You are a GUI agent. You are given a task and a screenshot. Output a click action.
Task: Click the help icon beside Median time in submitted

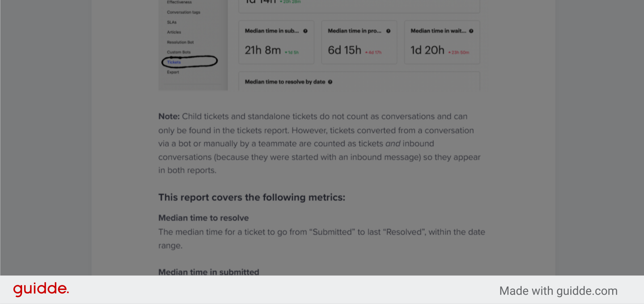coord(305,31)
